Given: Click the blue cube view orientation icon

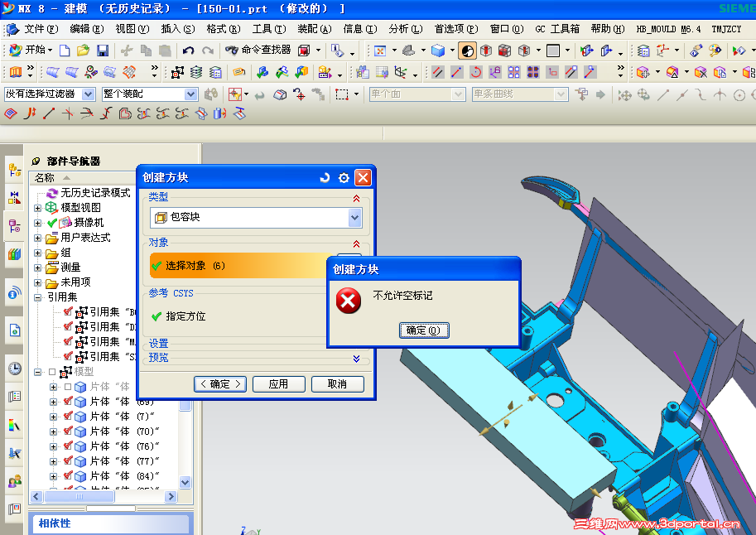Looking at the screenshot, I should coord(438,51).
